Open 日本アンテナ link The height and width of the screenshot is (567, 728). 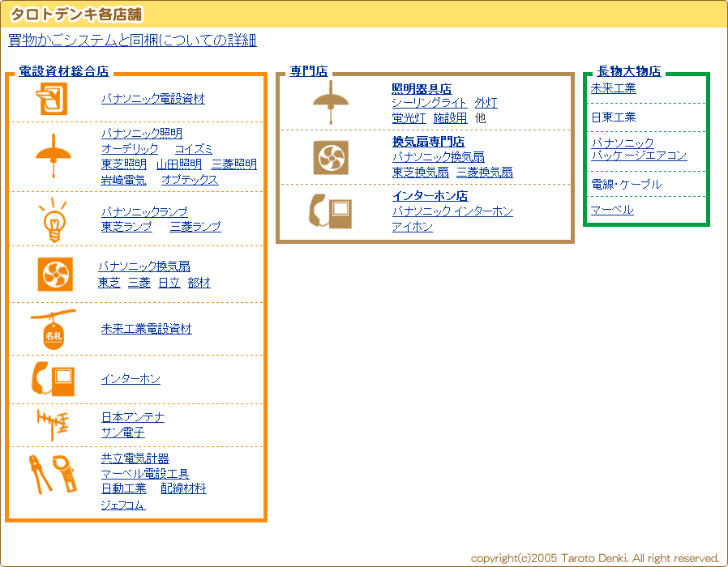[x=133, y=417]
